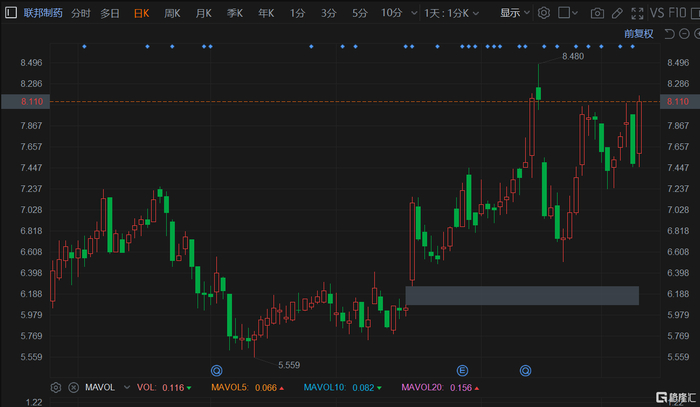Switch to the 10分 minute chart
The width and height of the screenshot is (700, 407).
[x=392, y=13]
